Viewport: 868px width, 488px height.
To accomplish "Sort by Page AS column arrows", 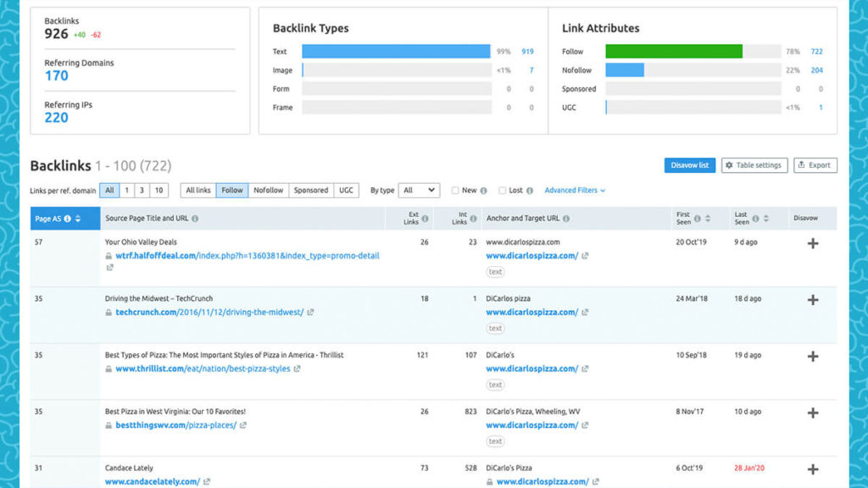I will (x=78, y=219).
